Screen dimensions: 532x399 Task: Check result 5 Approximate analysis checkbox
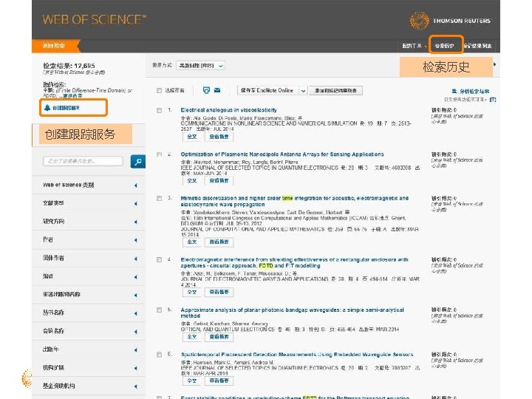tap(159, 310)
